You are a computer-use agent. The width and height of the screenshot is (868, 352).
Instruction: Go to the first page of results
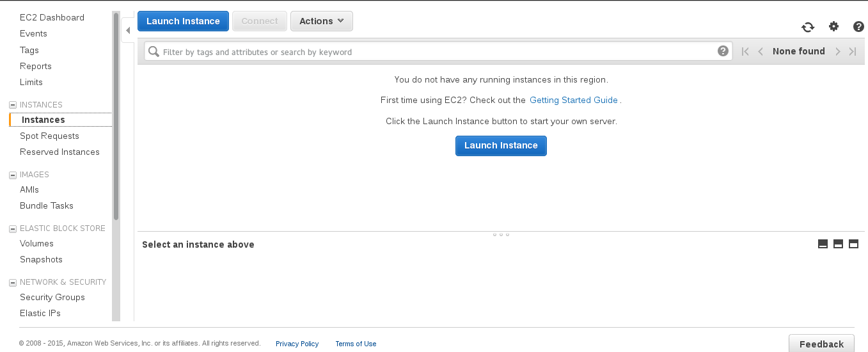pos(745,52)
